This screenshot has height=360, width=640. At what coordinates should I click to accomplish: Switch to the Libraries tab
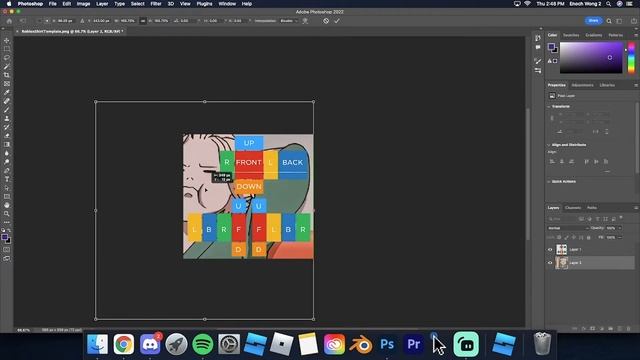607,85
